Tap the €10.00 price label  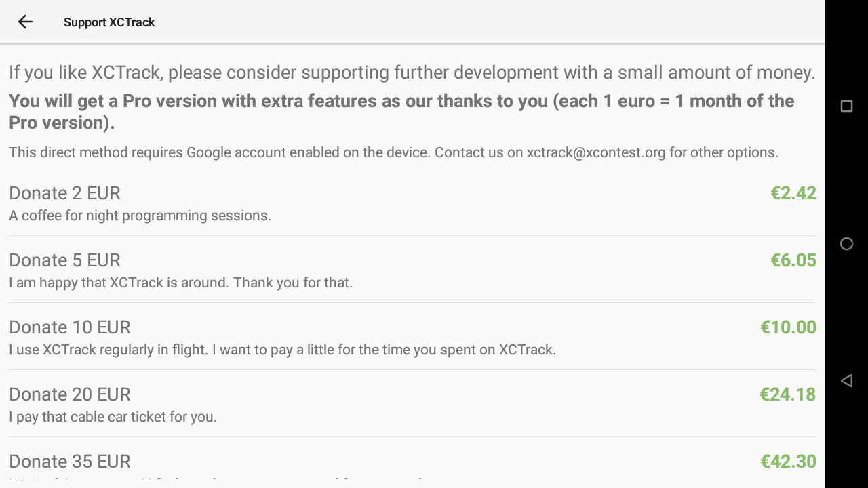click(788, 327)
